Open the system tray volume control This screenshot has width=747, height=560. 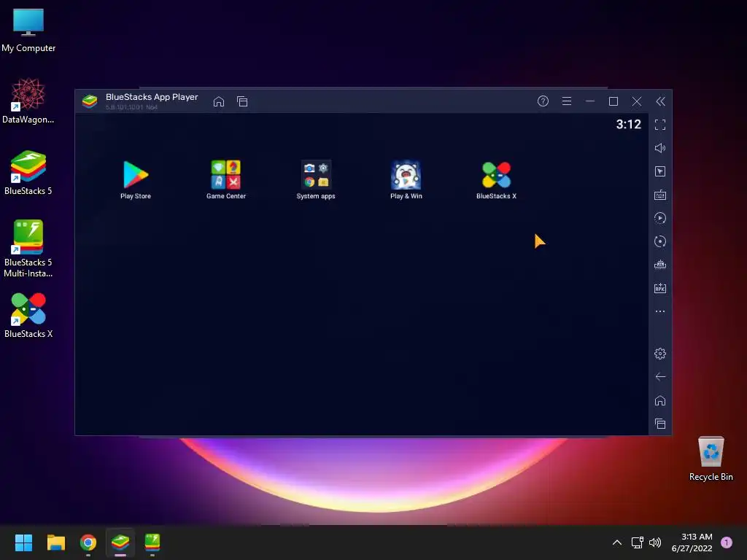(655, 542)
